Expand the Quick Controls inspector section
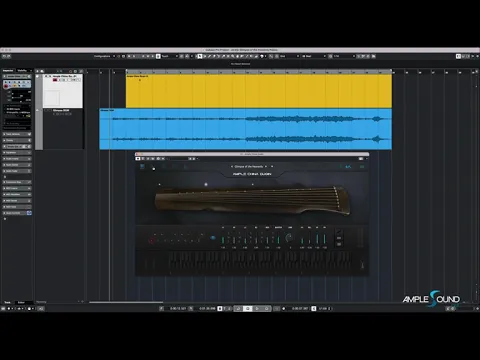 (17, 213)
